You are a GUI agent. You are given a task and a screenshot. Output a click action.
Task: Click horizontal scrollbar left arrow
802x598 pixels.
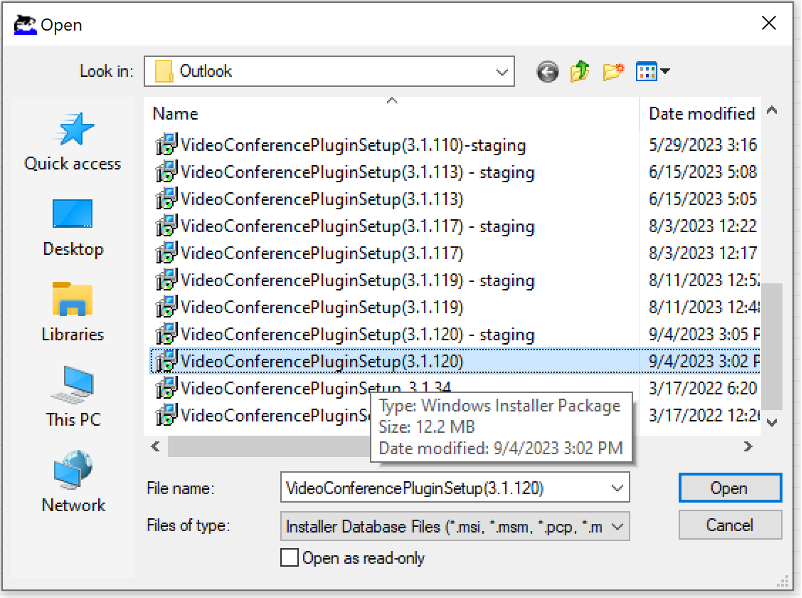[x=155, y=447]
